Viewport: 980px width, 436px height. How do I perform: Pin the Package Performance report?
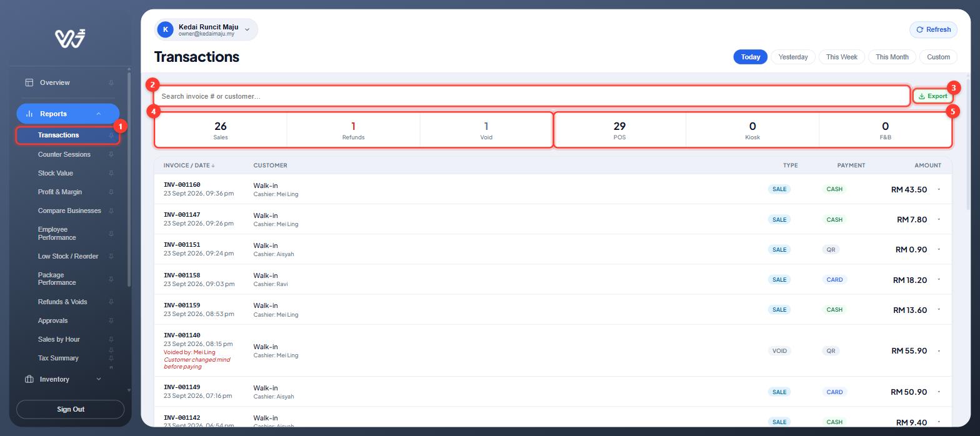point(111,279)
